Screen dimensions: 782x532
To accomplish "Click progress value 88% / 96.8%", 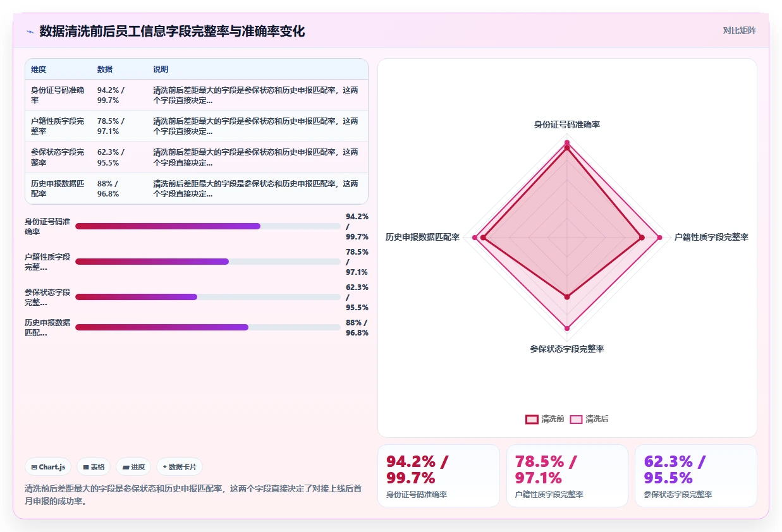I will (x=357, y=327).
